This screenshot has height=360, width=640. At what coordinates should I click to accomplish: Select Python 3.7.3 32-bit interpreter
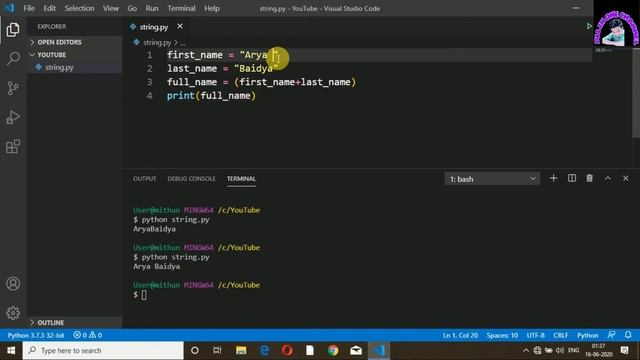click(36, 335)
